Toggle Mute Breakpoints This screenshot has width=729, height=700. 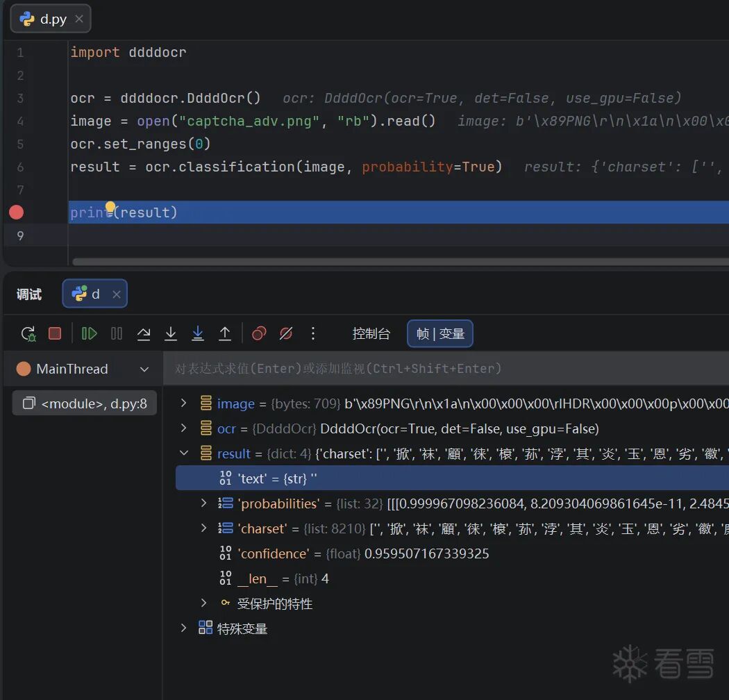[286, 334]
